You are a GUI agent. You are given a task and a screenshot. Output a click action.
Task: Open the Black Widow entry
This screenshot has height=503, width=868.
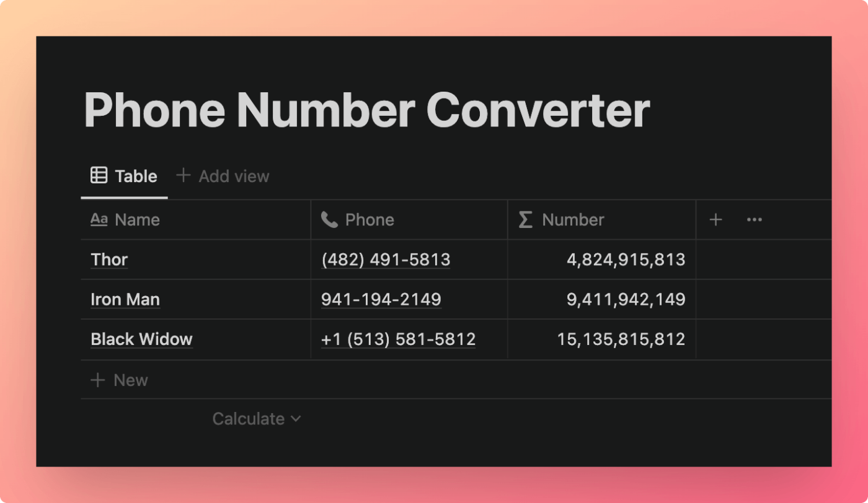click(141, 339)
